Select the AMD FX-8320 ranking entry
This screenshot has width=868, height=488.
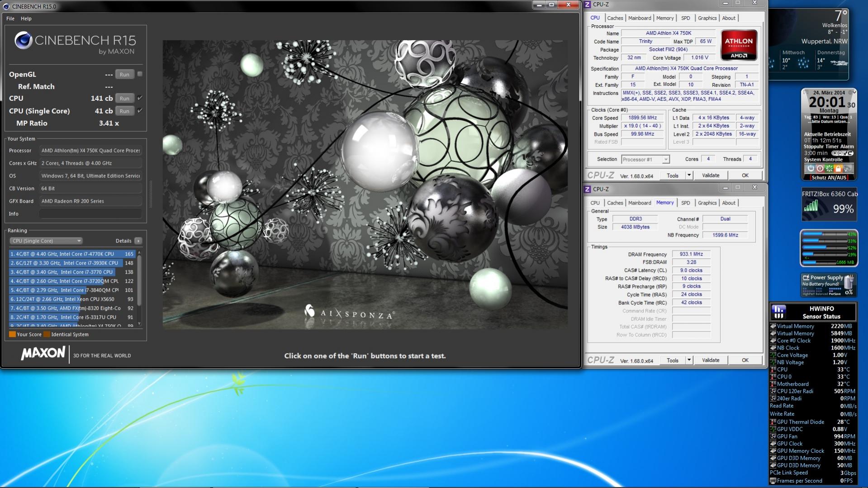(72, 308)
